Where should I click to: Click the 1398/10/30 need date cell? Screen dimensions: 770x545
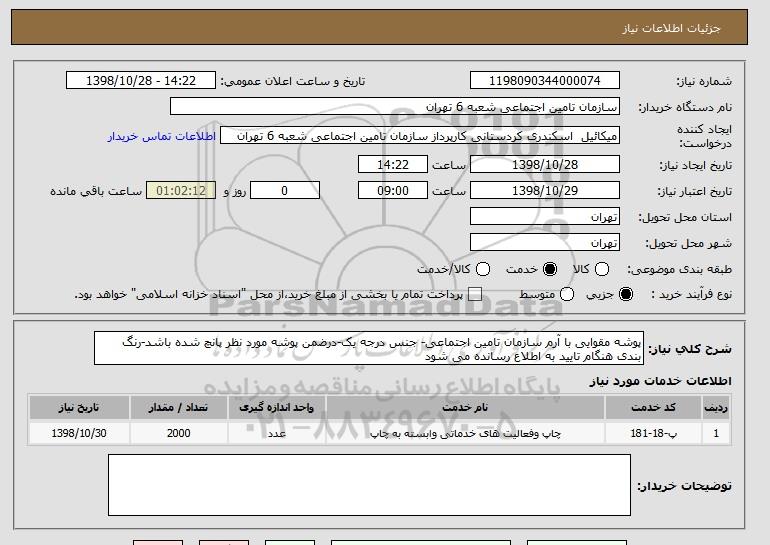79,434
